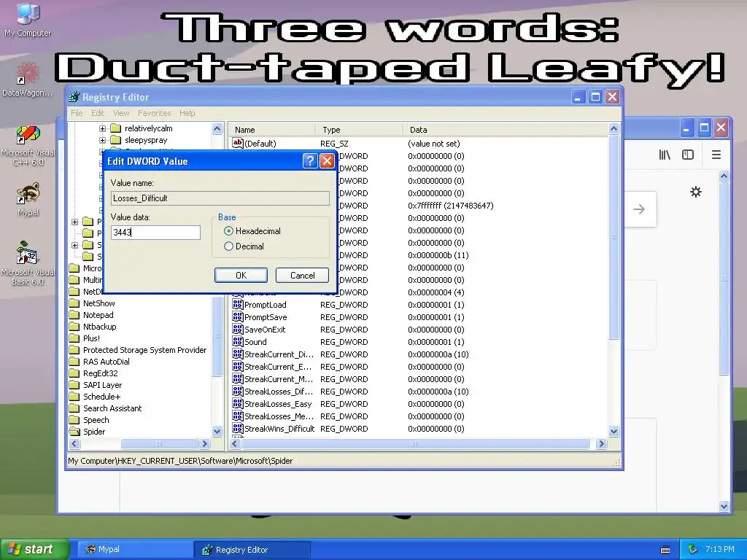Click the tray icon beside the clock
This screenshot has height=560, width=747.
click(x=692, y=549)
